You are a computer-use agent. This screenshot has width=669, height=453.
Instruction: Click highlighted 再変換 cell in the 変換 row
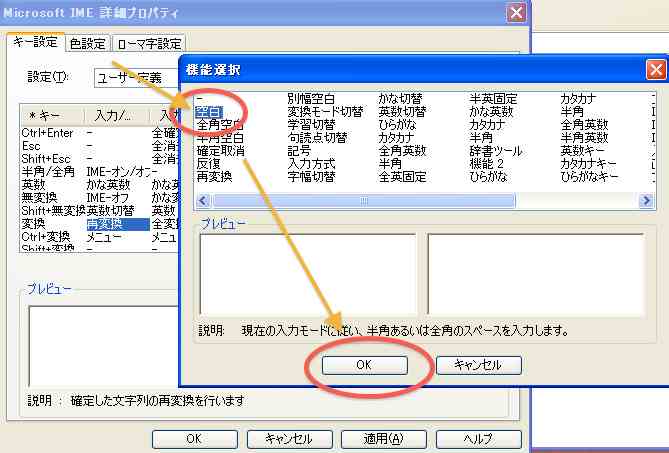(117, 224)
